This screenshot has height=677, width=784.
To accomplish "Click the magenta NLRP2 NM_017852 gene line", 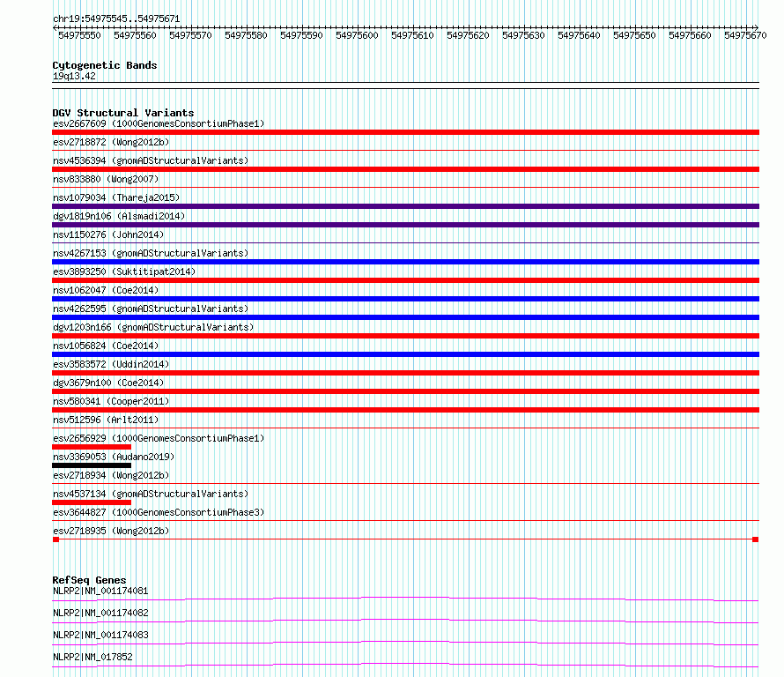I will click(x=405, y=665).
